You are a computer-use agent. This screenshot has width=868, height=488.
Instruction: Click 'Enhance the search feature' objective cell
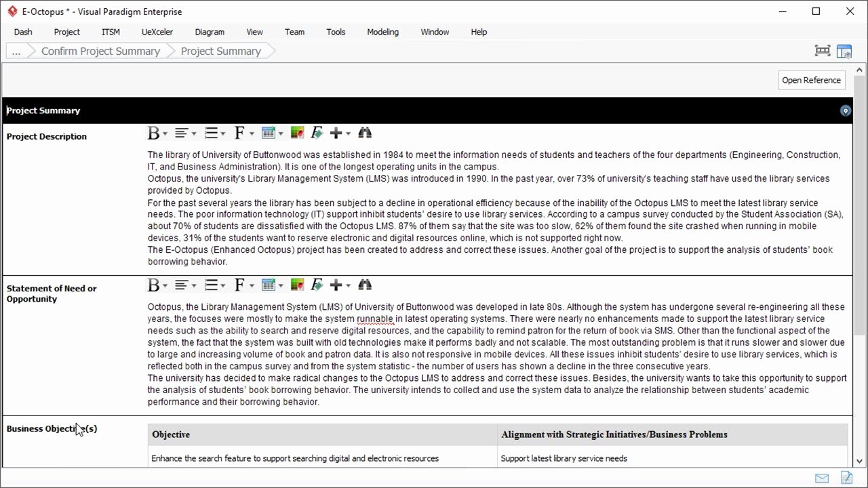(x=322, y=458)
